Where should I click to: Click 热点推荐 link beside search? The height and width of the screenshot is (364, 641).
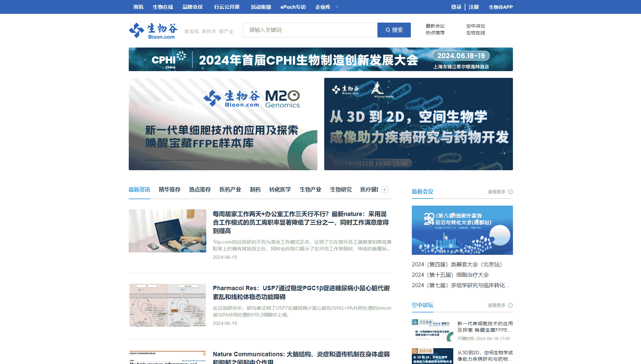click(435, 33)
